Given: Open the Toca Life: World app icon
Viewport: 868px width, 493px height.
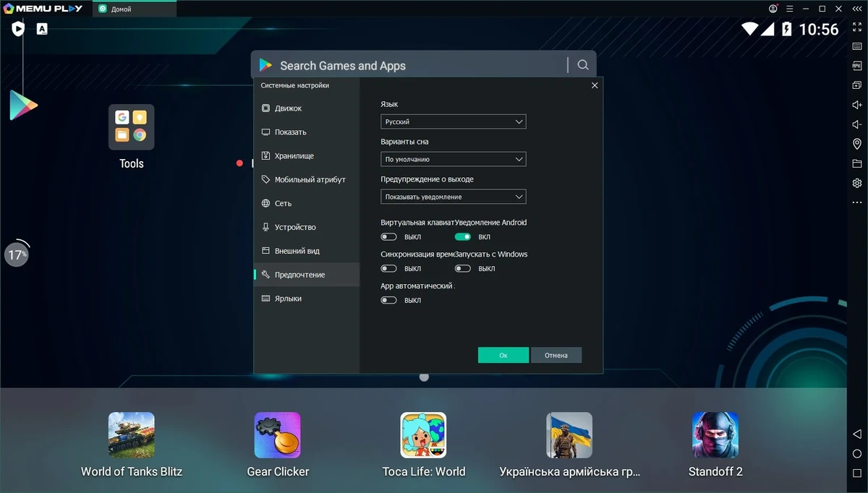Looking at the screenshot, I should 423,435.
